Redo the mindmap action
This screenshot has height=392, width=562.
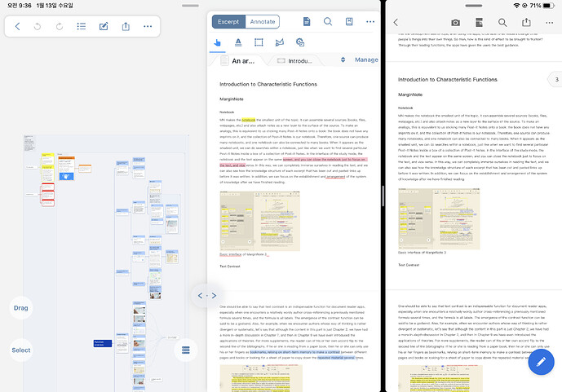pyautogui.click(x=60, y=26)
